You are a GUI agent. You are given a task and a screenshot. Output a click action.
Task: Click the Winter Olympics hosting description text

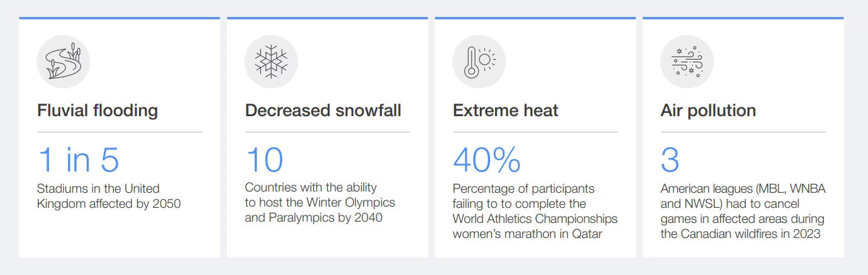click(x=320, y=203)
